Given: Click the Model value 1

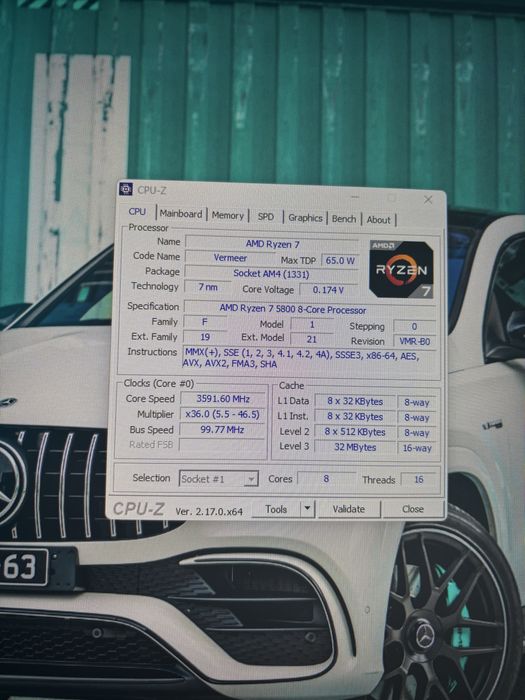Looking at the screenshot, I should [x=312, y=324].
